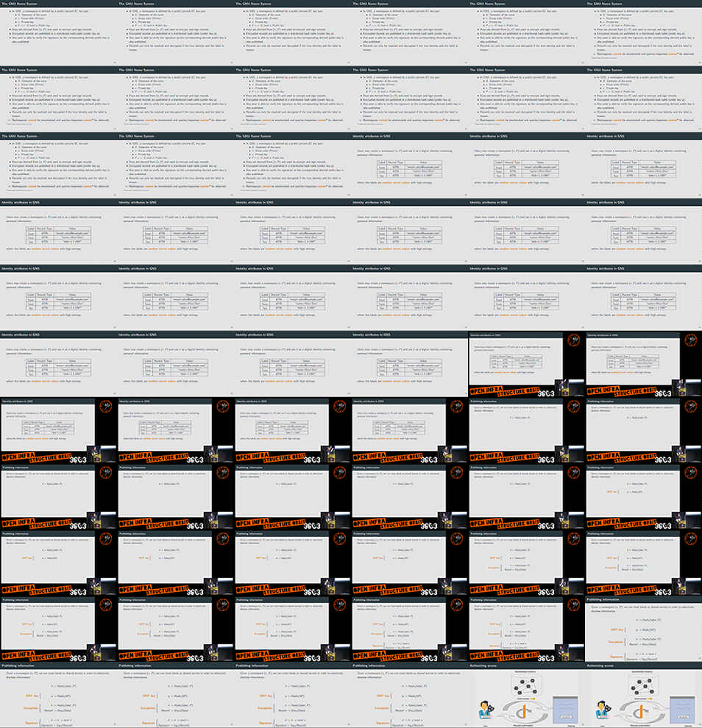
Task: Open the first Publishing information thumbnail
Action: click(525, 430)
